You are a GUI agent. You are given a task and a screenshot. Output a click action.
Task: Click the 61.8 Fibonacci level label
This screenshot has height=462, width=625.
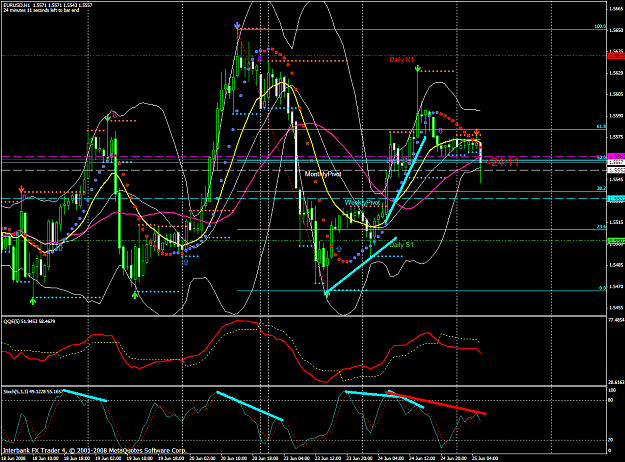(601, 126)
